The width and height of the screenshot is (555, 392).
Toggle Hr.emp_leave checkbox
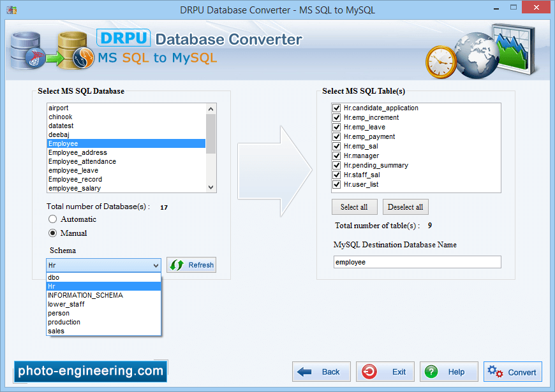[x=337, y=127]
